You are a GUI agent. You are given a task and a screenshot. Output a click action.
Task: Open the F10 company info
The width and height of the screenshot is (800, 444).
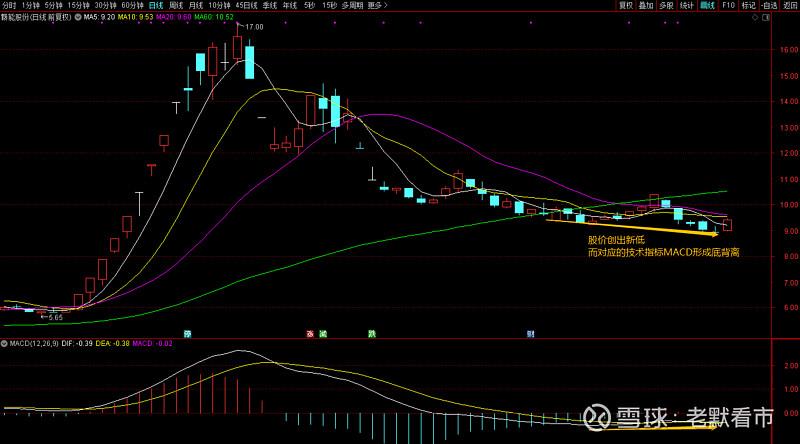[728, 5]
